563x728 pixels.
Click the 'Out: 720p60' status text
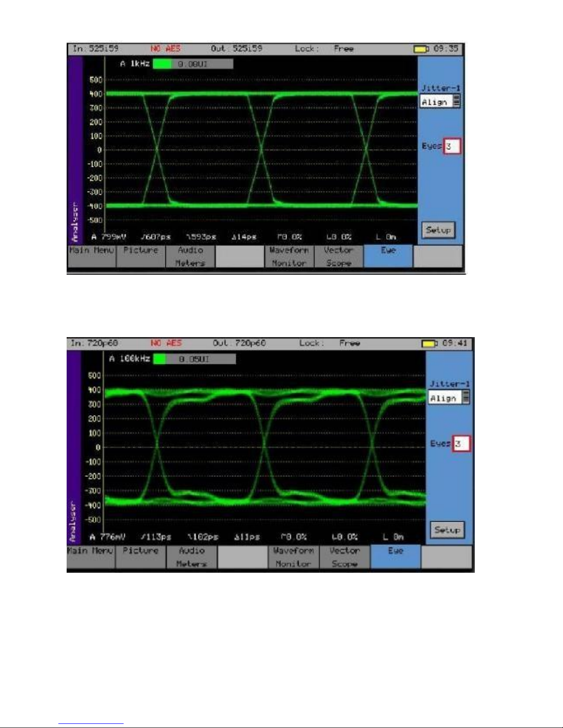239,343
